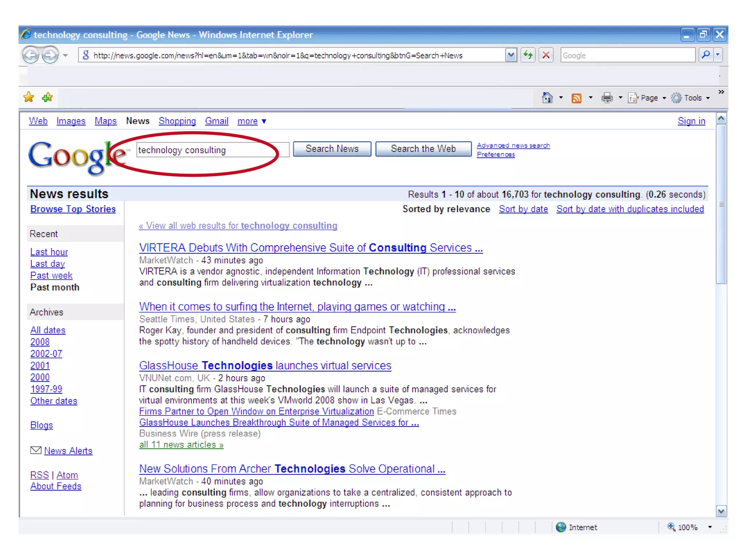Image resolution: width=747 pixels, height=560 pixels.
Task: Click the red Stop loading icon
Action: [546, 55]
